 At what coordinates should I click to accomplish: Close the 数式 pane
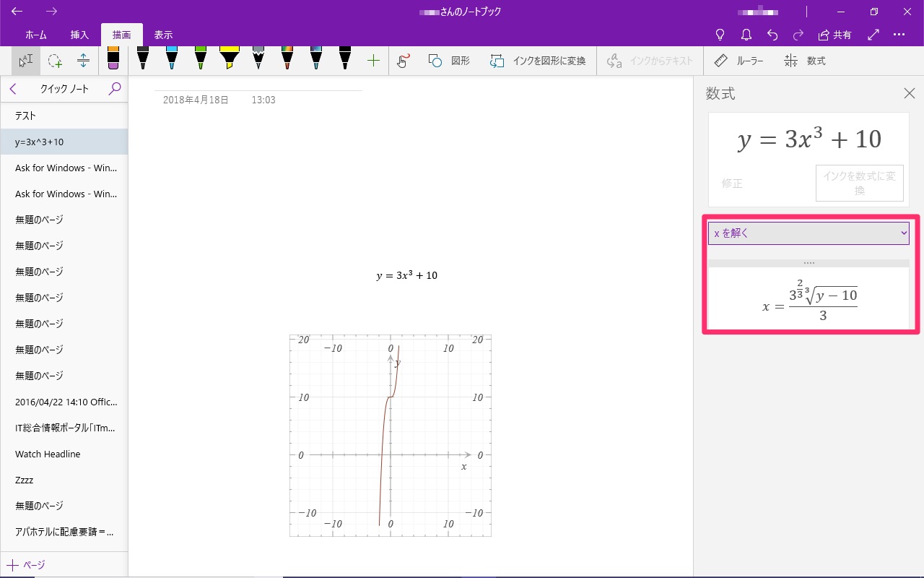909,93
